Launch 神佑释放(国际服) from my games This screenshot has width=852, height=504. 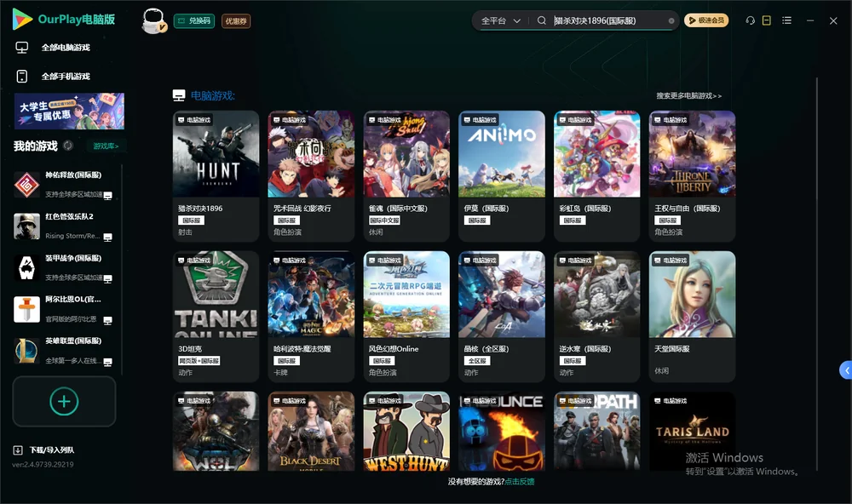point(64,185)
